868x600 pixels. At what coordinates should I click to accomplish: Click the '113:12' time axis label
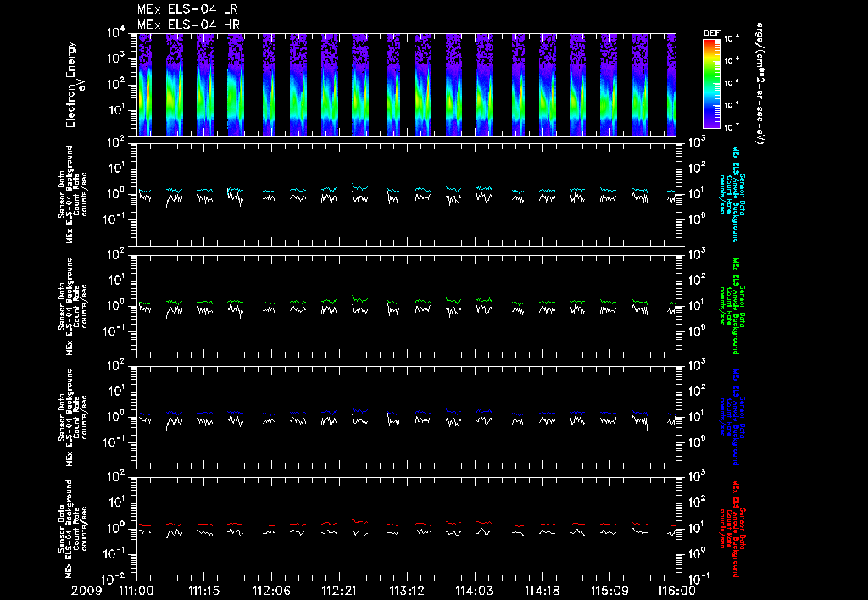click(406, 591)
